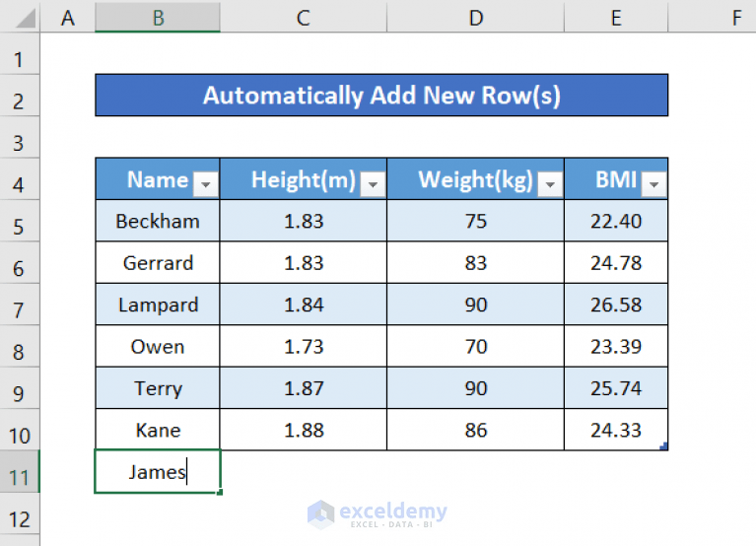Click the 'BMI' header cell
Image resolution: width=756 pixels, height=546 pixels.
pos(616,178)
